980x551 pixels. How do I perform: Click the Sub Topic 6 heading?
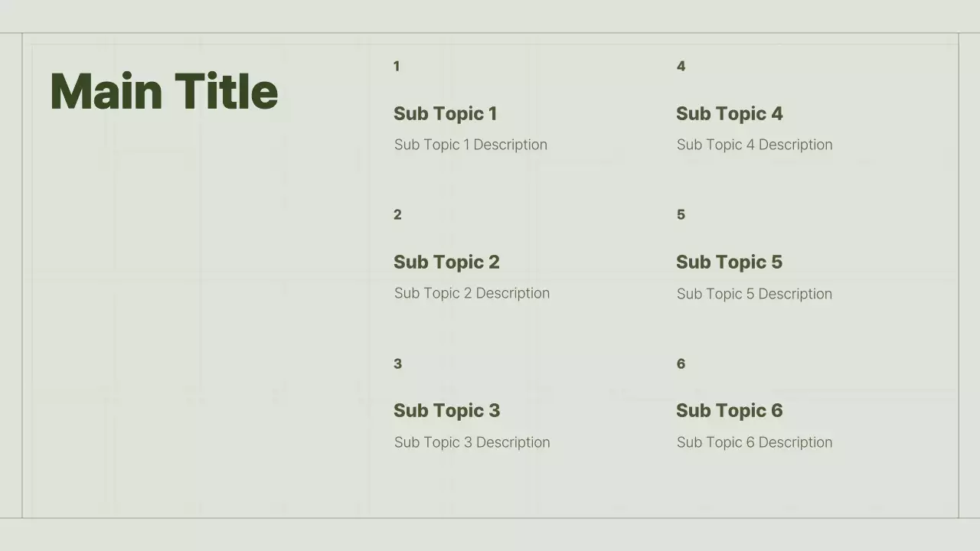729,411
